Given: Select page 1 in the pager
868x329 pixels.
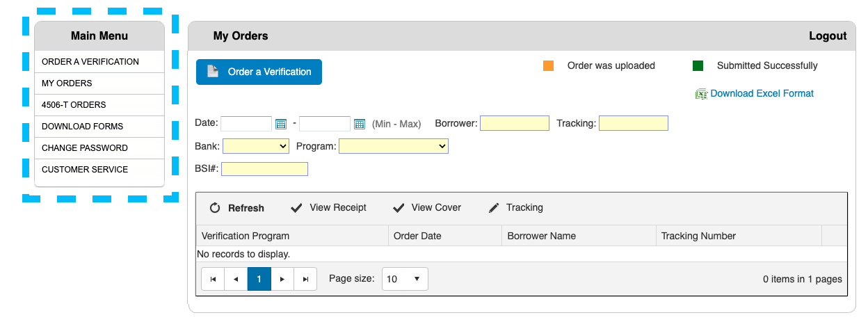Looking at the screenshot, I should 259,279.
